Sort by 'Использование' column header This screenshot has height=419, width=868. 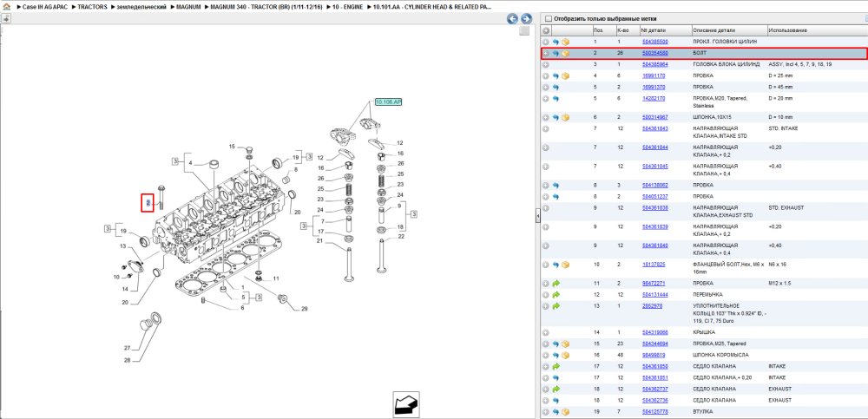click(x=787, y=30)
